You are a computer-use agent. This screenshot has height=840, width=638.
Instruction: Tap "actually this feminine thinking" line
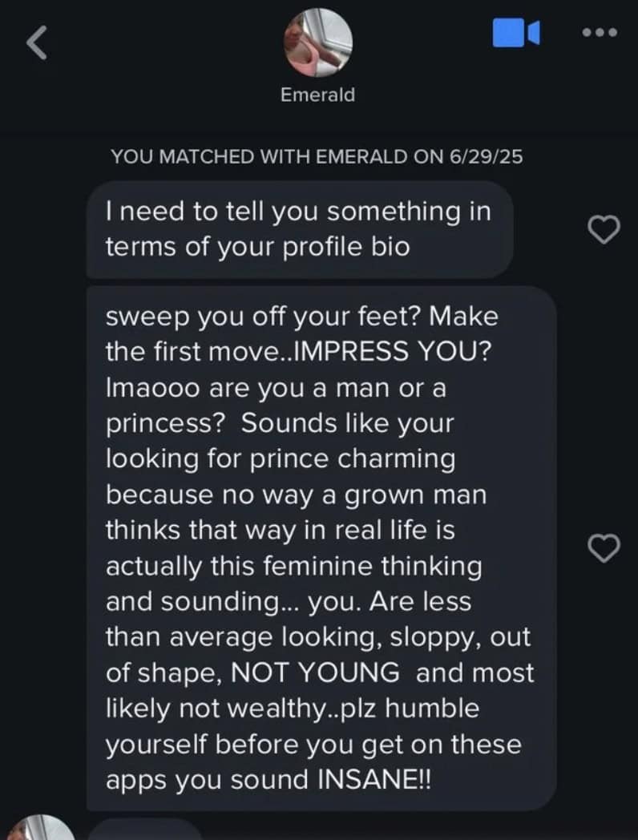pos(293,567)
